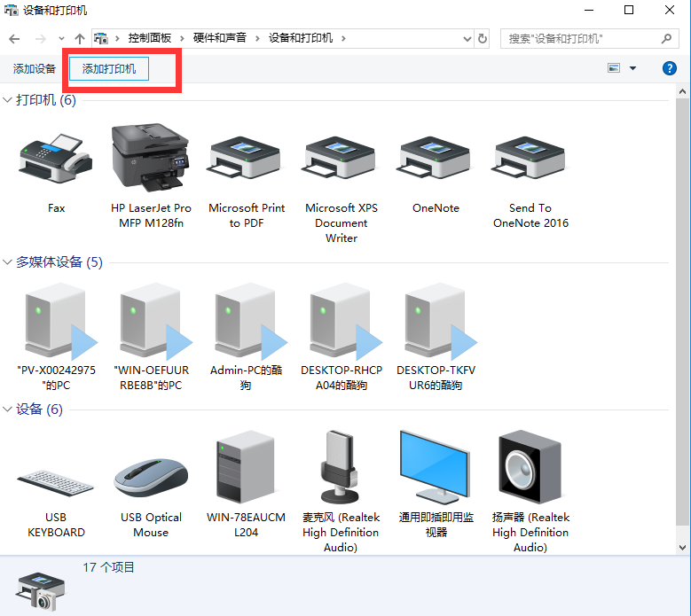Expand chevron after 硬件和声音 breadcrumb
The height and width of the screenshot is (616, 691).
(257, 39)
